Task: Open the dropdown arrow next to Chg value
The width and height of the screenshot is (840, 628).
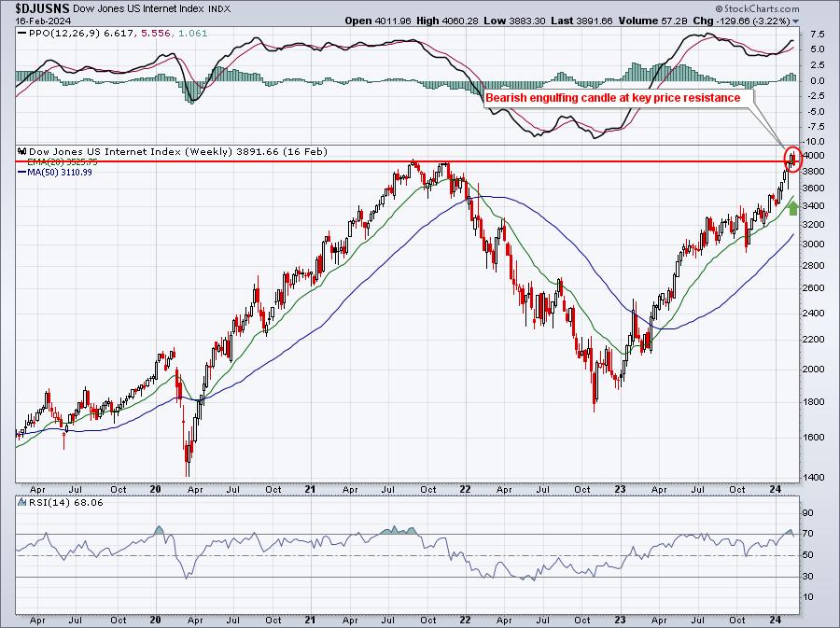Action: 795,21
